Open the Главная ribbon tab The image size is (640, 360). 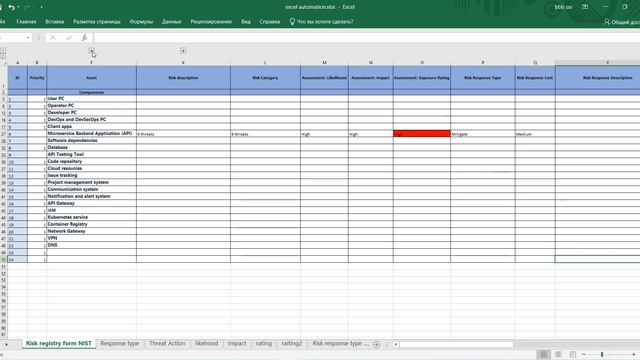(x=26, y=22)
